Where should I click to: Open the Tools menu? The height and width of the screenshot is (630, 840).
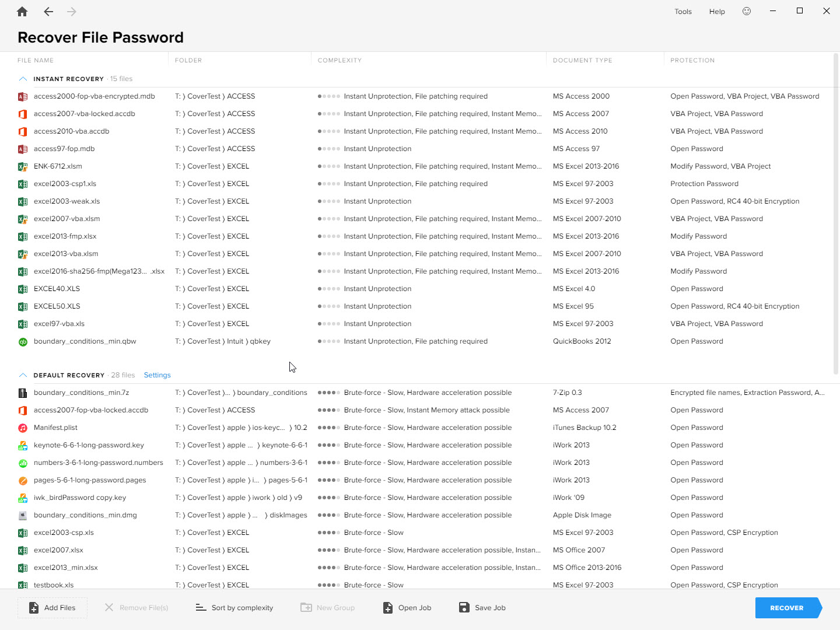683,12
